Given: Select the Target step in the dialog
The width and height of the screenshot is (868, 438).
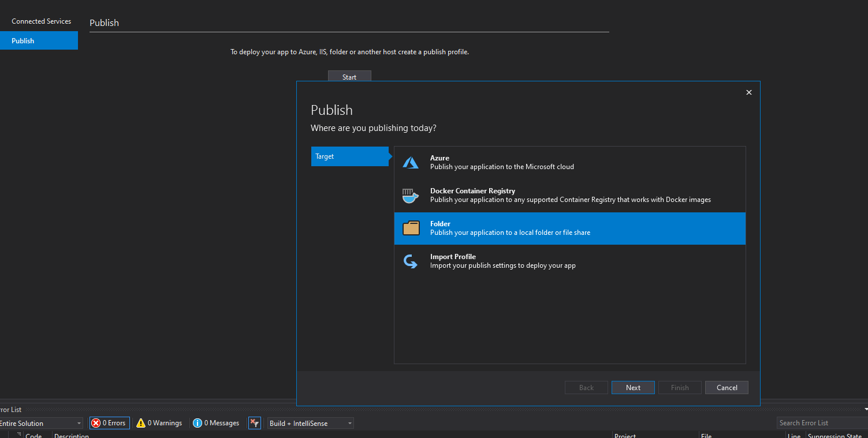Looking at the screenshot, I should pos(350,156).
